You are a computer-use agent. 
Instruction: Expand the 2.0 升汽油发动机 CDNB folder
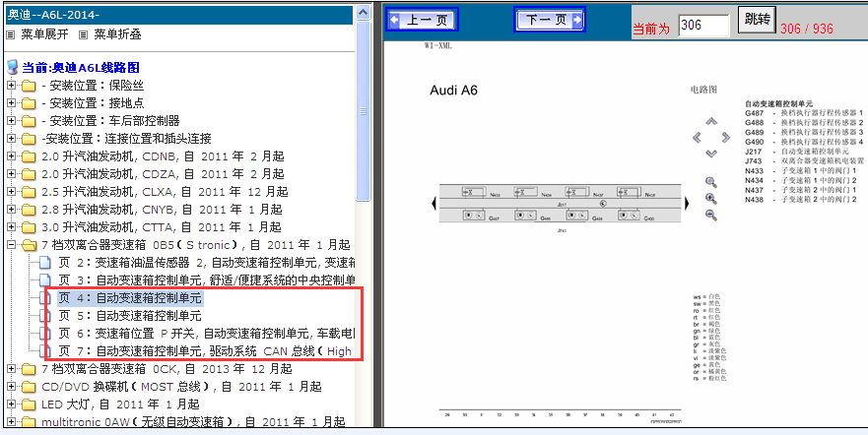[11, 156]
